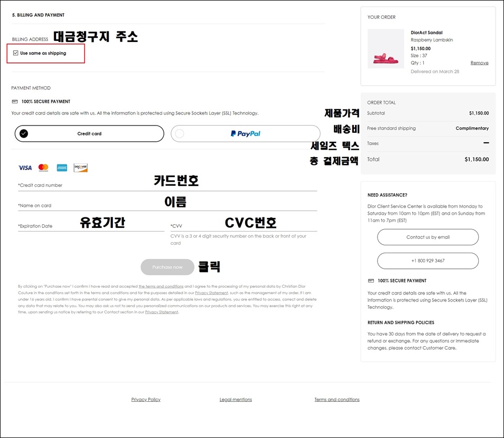The image size is (504, 438).
Task: Click the Qty : 1 text
Action: click(x=417, y=63)
